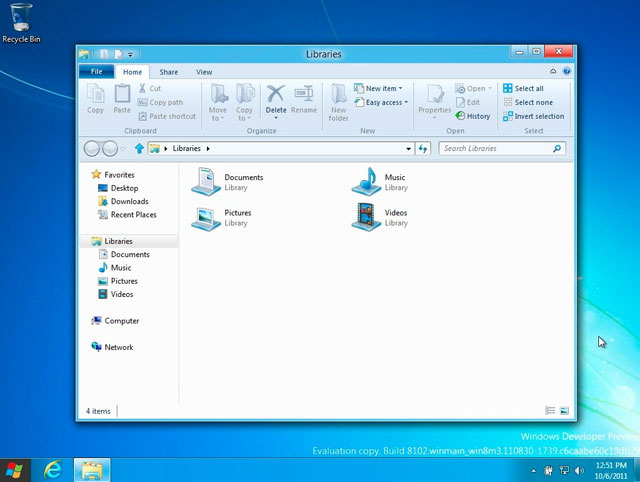This screenshot has height=482, width=640.
Task: Open the History command
Action: 473,116
